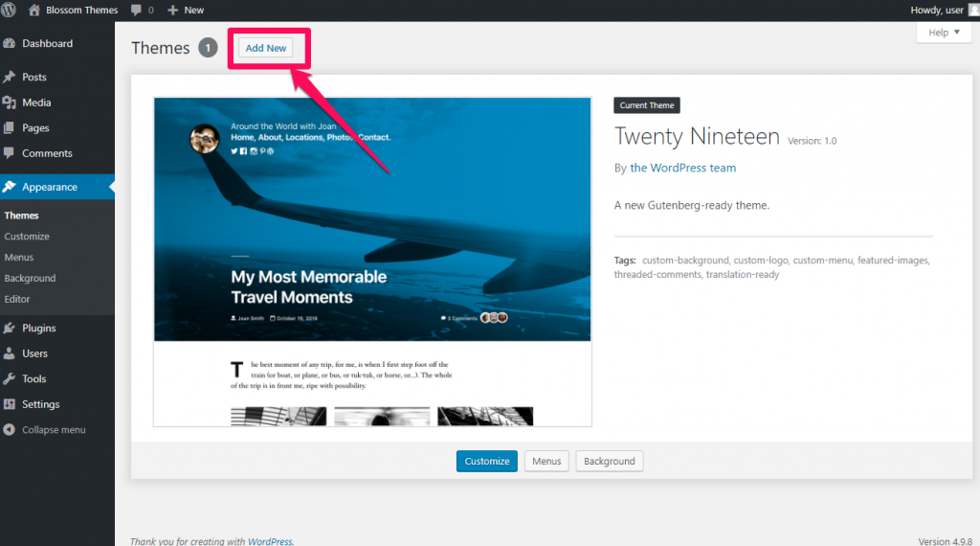Click the themes count badge
980x546 pixels.
[208, 48]
